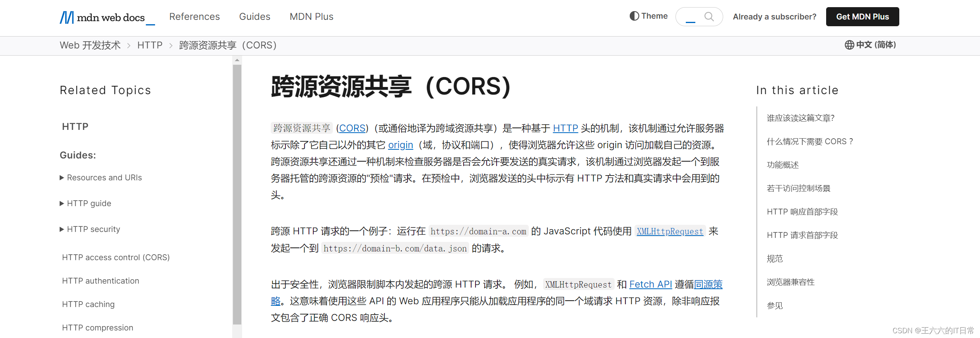
Task: Open the MDN Plus menu
Action: (x=312, y=17)
